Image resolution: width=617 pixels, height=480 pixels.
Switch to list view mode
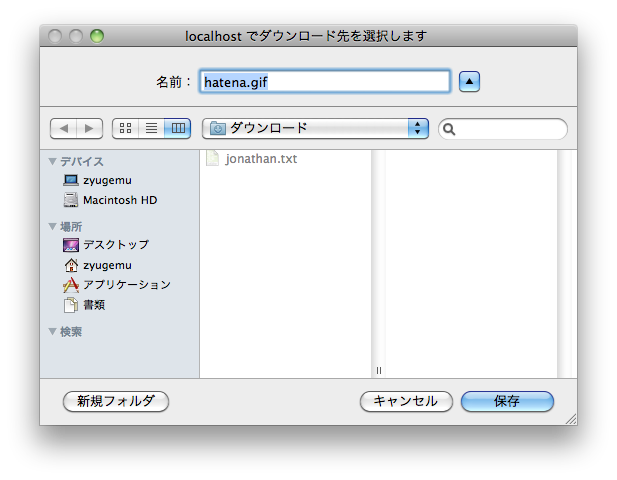[x=151, y=128]
